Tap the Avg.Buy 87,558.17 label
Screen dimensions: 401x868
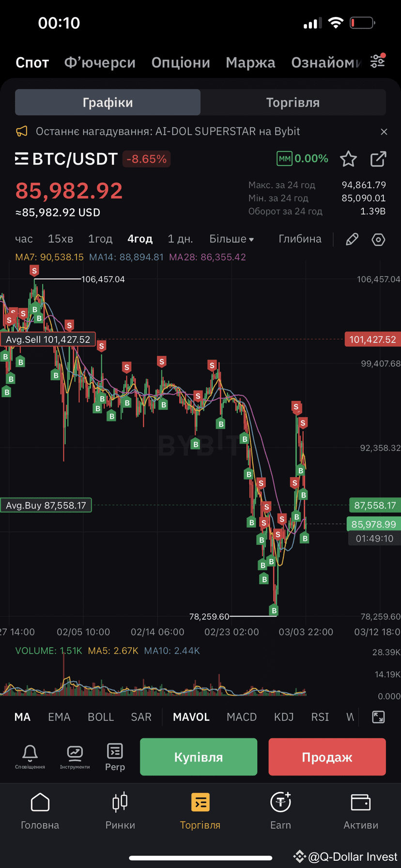46,505
